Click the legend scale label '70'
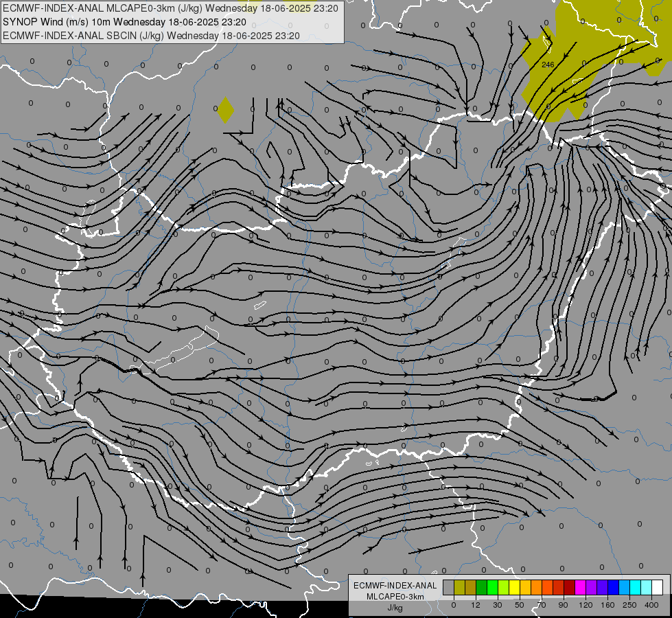Image resolution: width=672 pixels, height=618 pixels. click(x=542, y=605)
